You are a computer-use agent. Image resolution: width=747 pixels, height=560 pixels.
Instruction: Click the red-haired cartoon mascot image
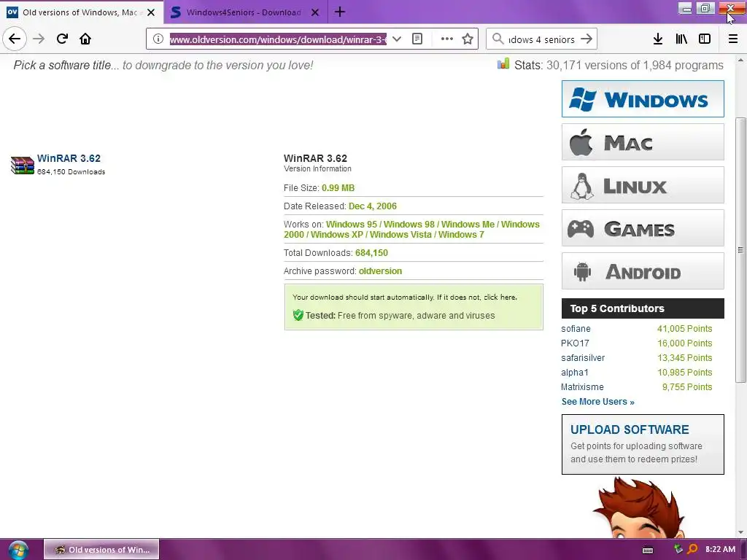coord(640,508)
